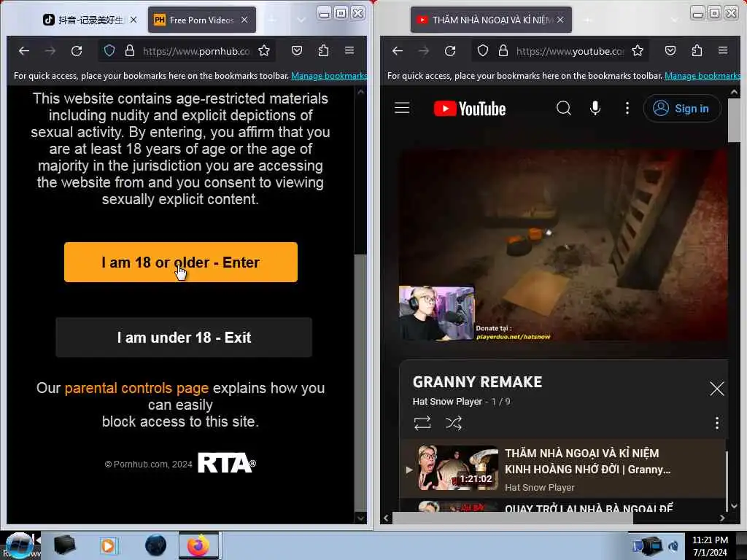The image size is (747, 560).
Task: Close the Douyin tab
Action: click(133, 20)
